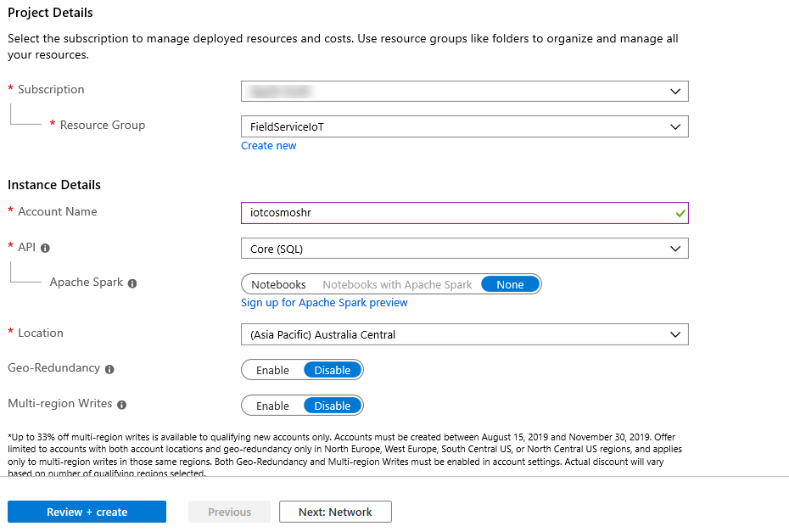Show the Geo-Redundancy info tooltip icon
The width and height of the screenshot is (789, 532).
tap(109, 369)
